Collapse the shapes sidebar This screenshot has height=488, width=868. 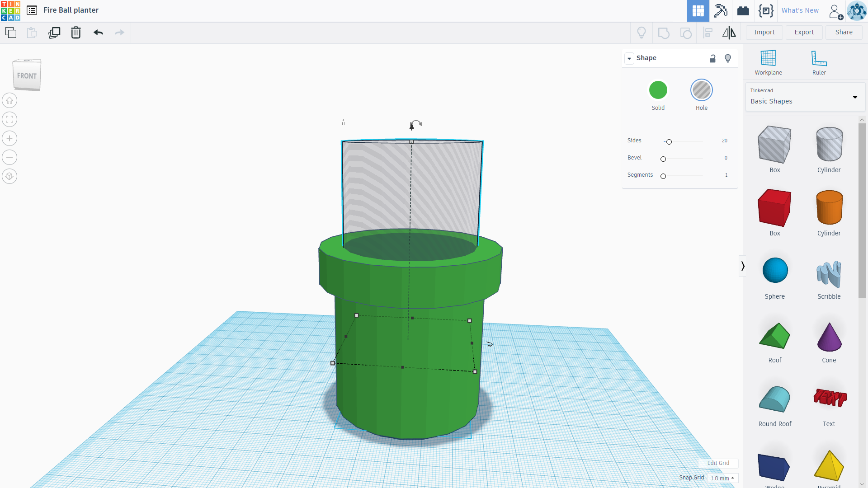pos(742,266)
